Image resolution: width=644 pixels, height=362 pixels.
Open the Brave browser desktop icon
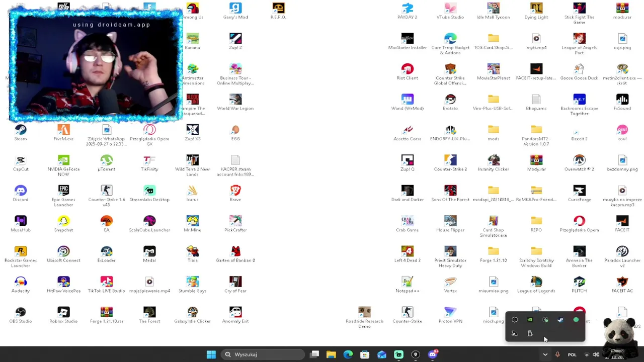pyautogui.click(x=235, y=194)
